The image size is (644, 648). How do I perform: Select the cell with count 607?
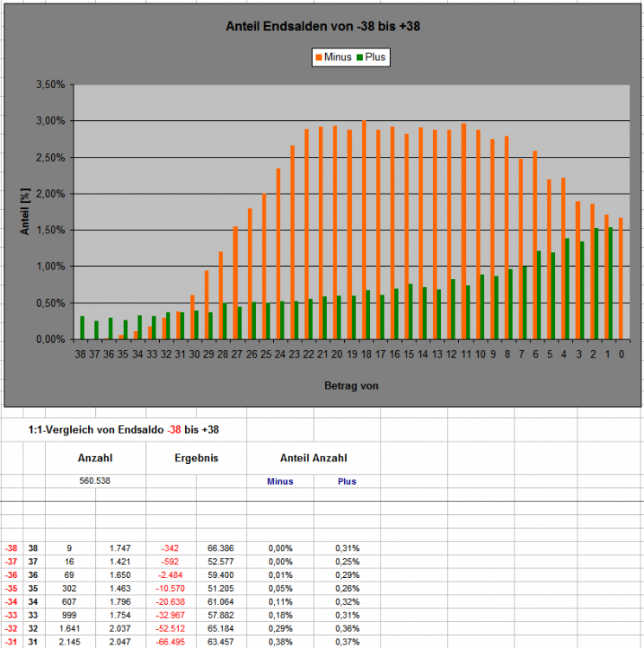point(70,601)
